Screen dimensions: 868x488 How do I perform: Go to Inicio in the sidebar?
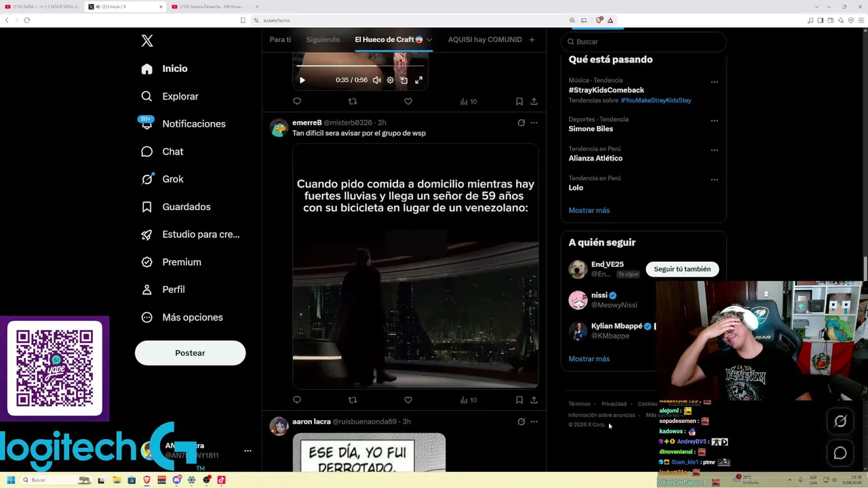[x=165, y=68]
